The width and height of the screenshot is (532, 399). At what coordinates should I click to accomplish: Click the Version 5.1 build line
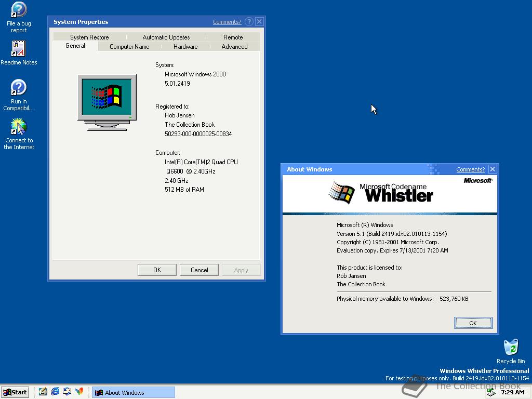392,234
